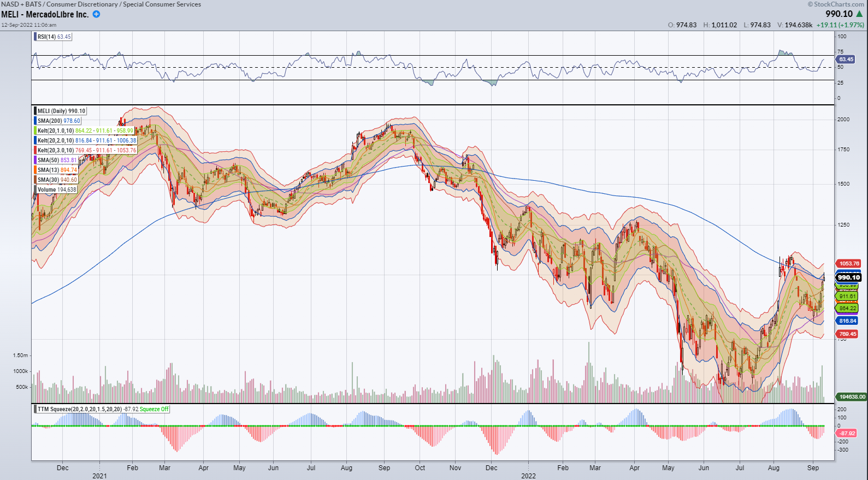This screenshot has height=480, width=868.
Task: Click the 1.50m volume axis label
Action: coord(20,355)
